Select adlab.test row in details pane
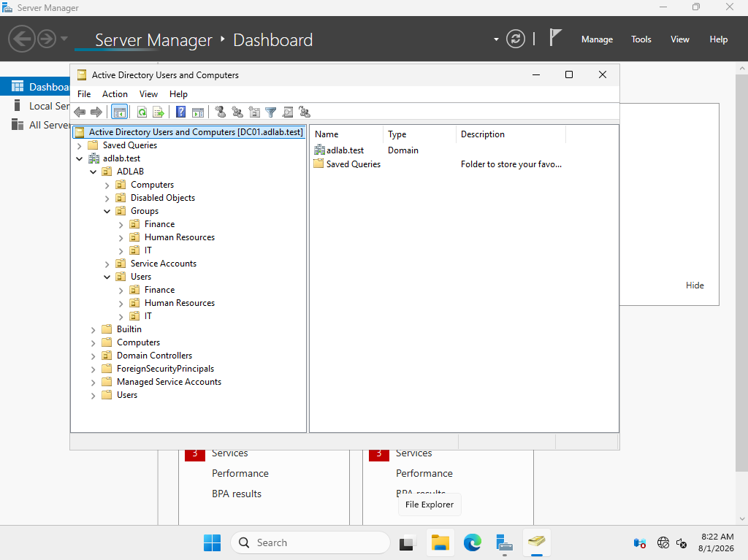This screenshot has width=748, height=560. [339, 150]
